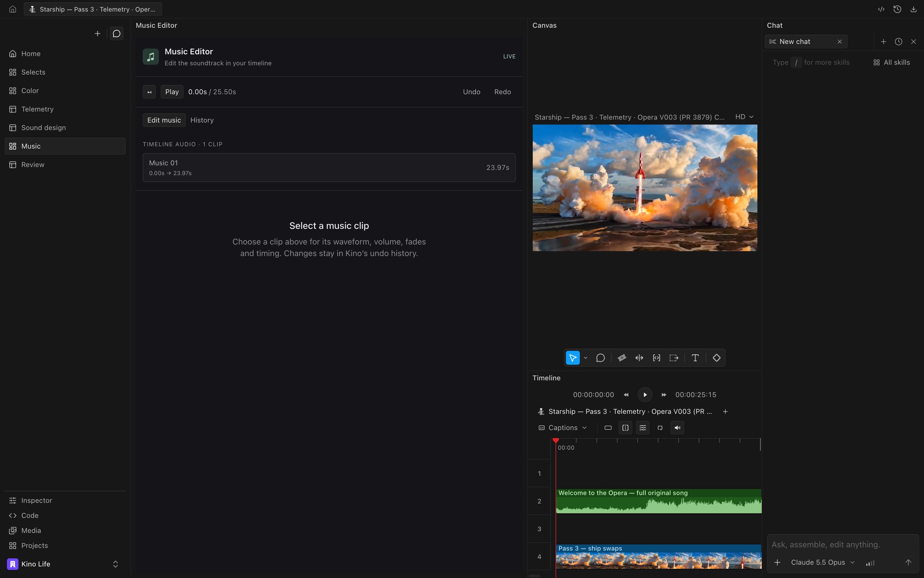Click the green Music Editor note icon

coord(151,57)
